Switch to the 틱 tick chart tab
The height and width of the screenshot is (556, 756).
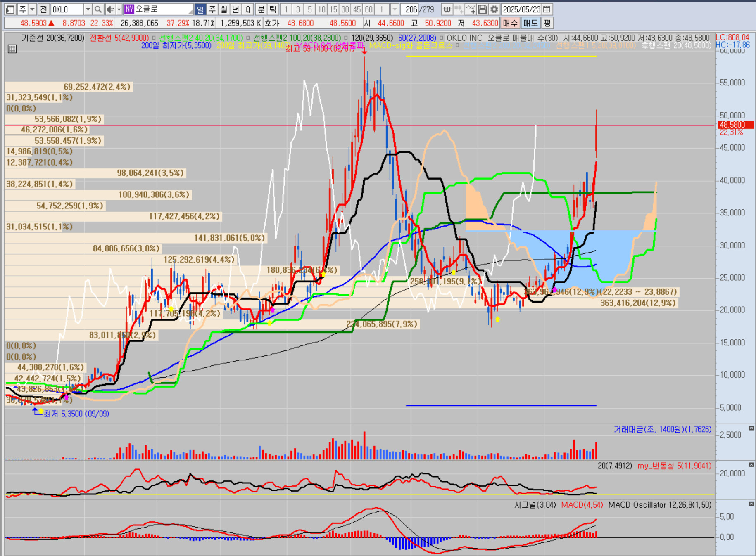[x=273, y=9]
